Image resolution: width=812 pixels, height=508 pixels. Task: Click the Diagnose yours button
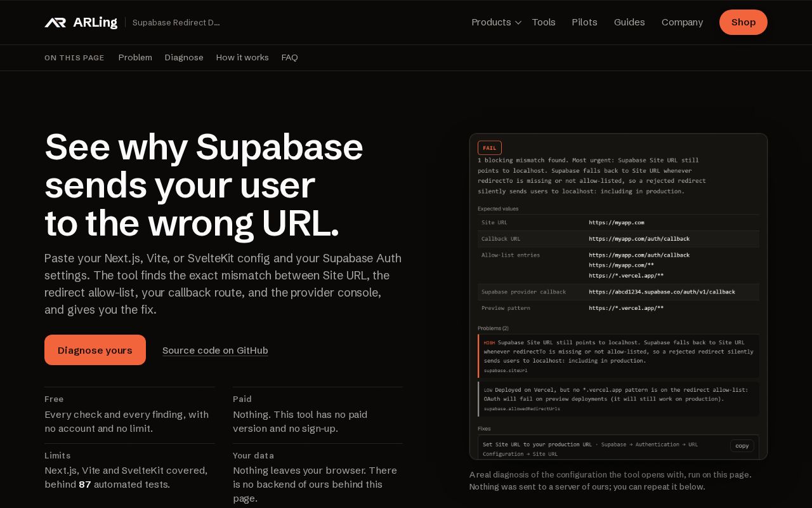pyautogui.click(x=95, y=350)
